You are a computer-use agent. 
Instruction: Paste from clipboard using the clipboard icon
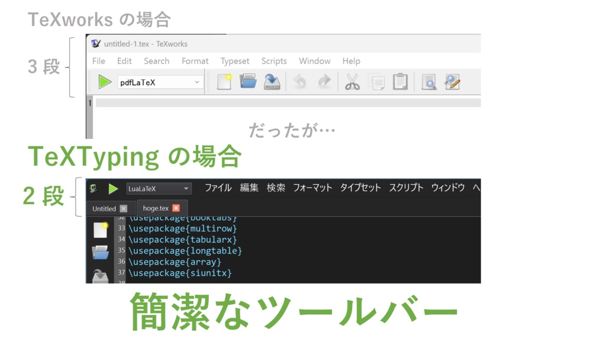click(400, 82)
